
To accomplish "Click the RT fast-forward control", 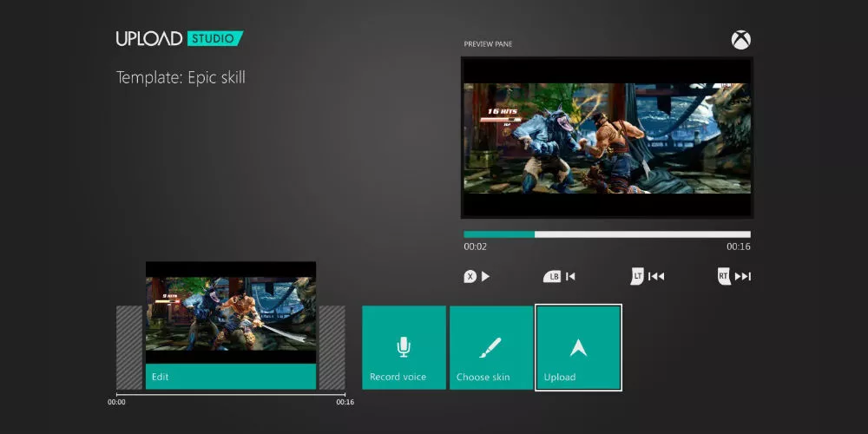I will [x=734, y=276].
